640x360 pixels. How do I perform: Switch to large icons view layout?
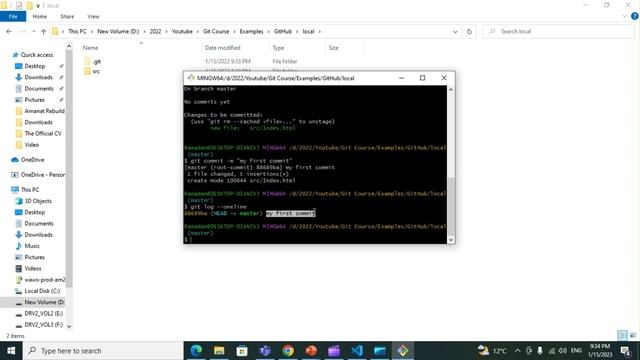633,335
